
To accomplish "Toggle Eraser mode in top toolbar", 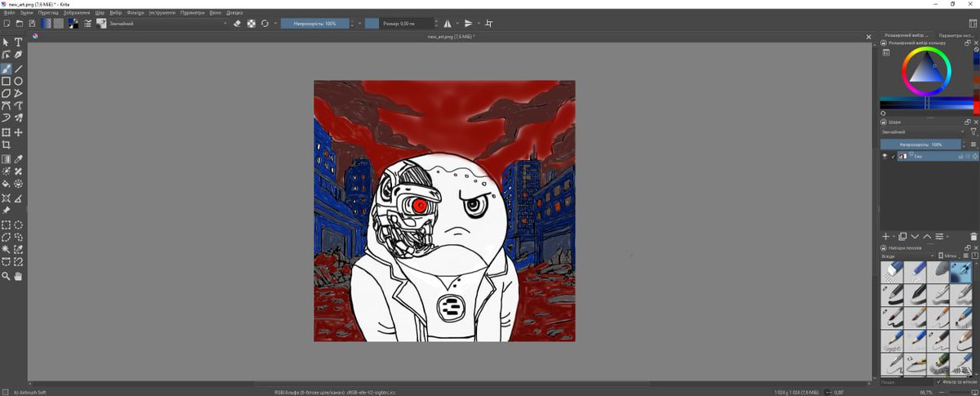I will (x=237, y=24).
